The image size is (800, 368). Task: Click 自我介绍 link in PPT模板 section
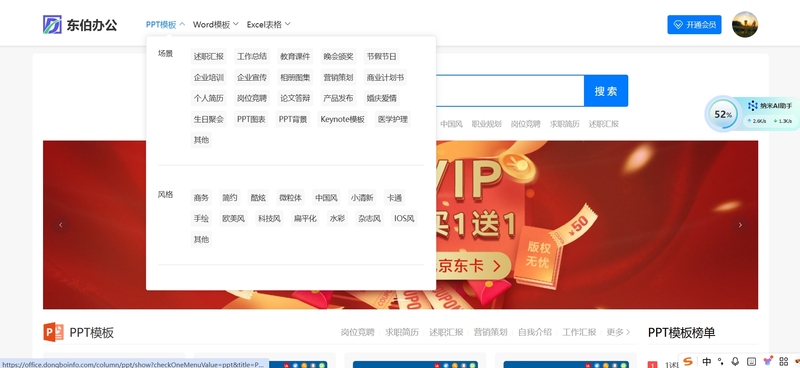tap(535, 332)
